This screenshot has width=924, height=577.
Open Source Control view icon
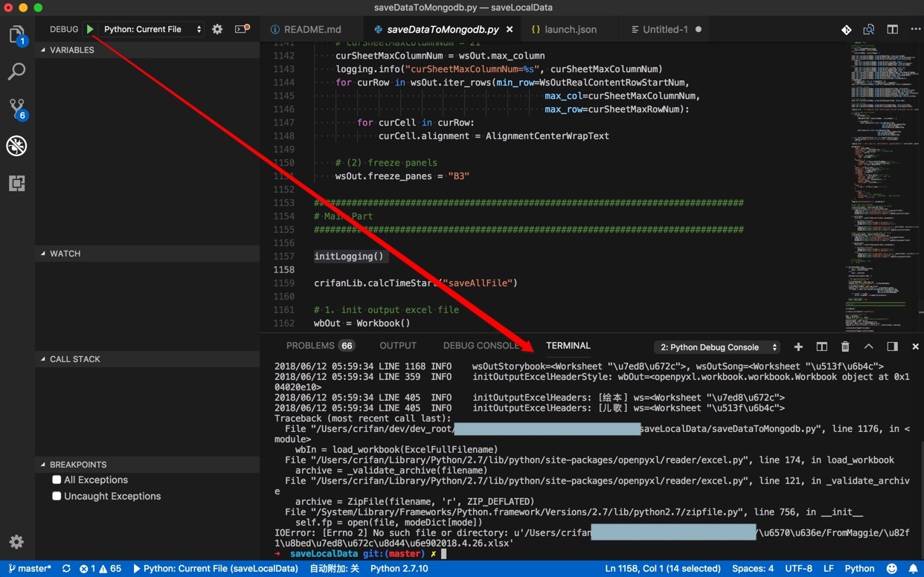(16, 109)
